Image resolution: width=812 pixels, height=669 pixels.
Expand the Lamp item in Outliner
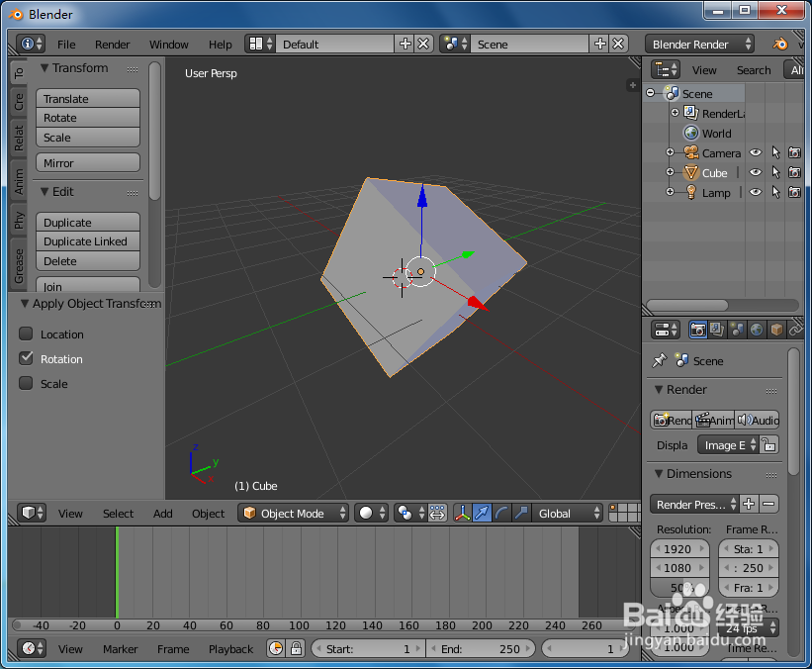click(x=670, y=192)
